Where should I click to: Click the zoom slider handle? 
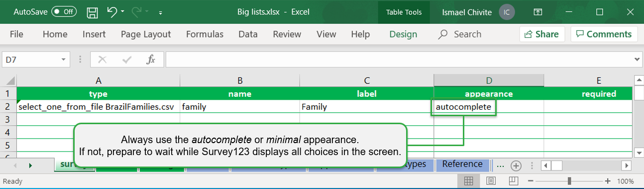pos(569,181)
